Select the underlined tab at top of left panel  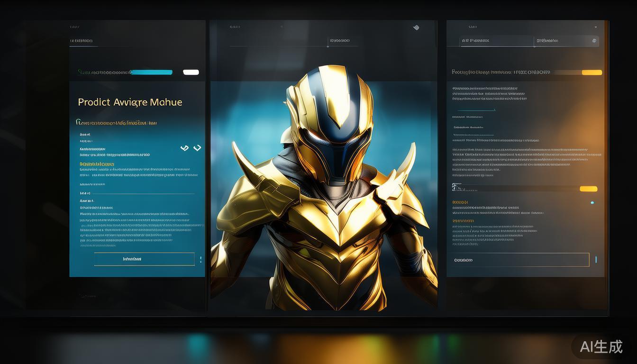[x=82, y=41]
